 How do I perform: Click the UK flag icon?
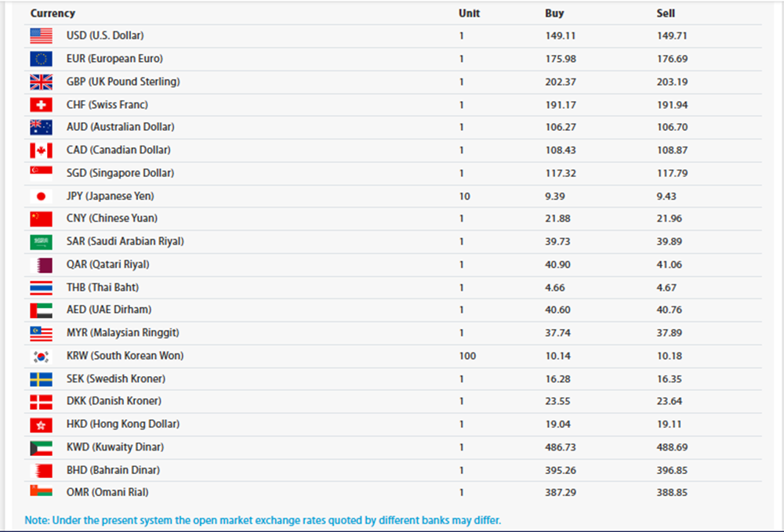(x=41, y=81)
